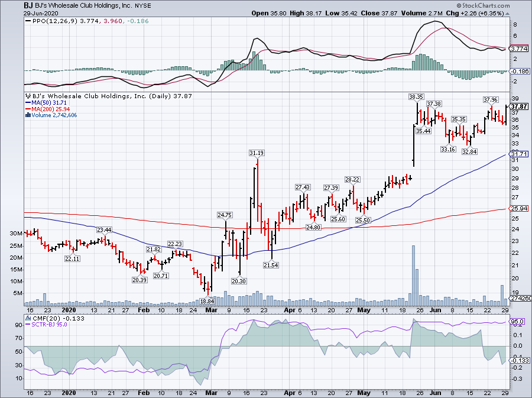Click the 33.16 low price annotation

(x=448, y=149)
